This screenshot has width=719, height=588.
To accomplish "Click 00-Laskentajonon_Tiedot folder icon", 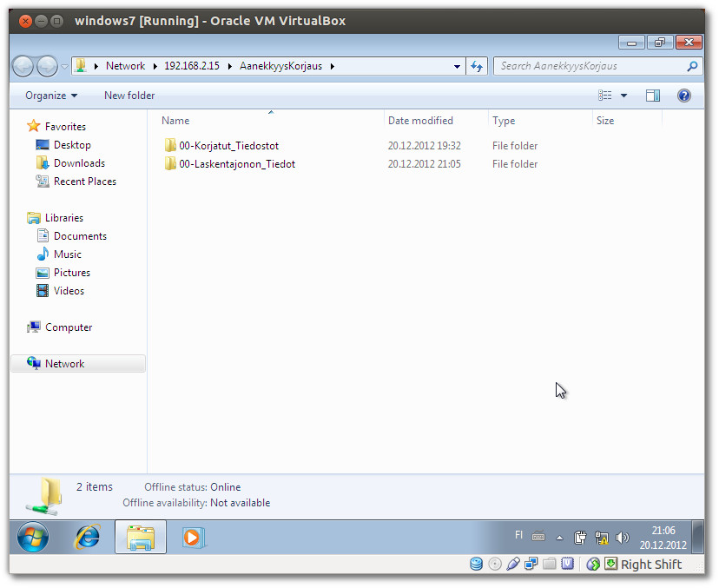I will coord(170,164).
